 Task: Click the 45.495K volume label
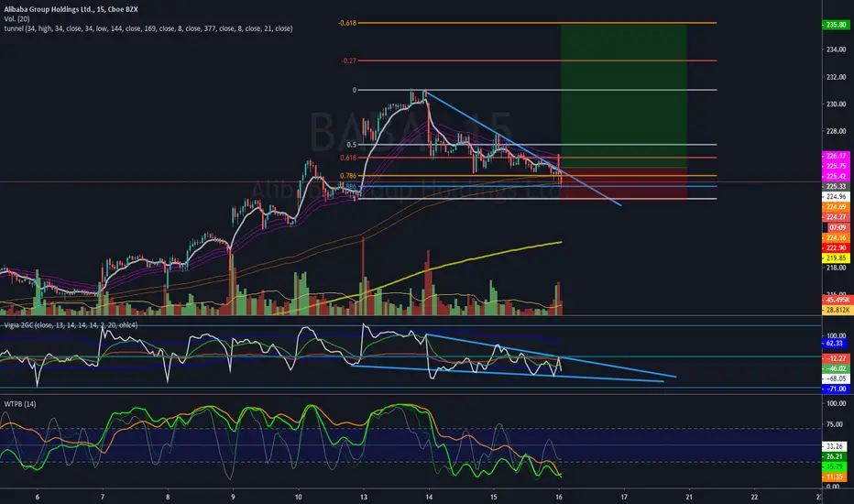(838, 300)
